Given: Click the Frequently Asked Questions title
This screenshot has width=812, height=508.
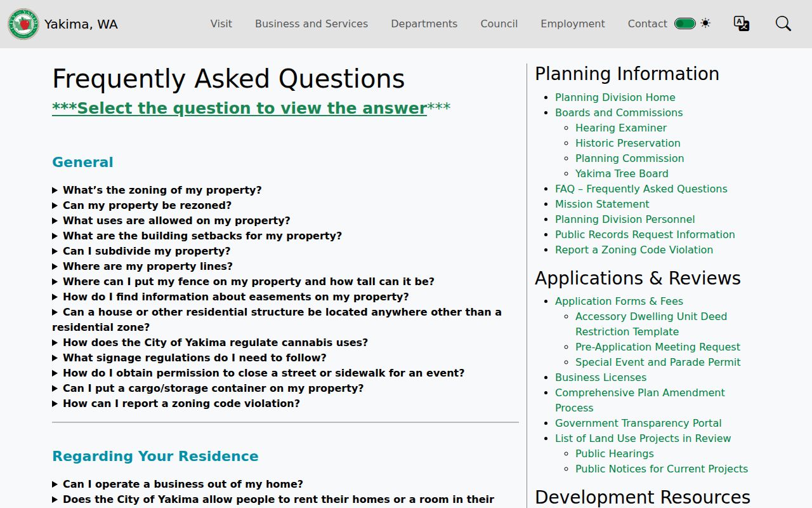Looking at the screenshot, I should point(228,79).
